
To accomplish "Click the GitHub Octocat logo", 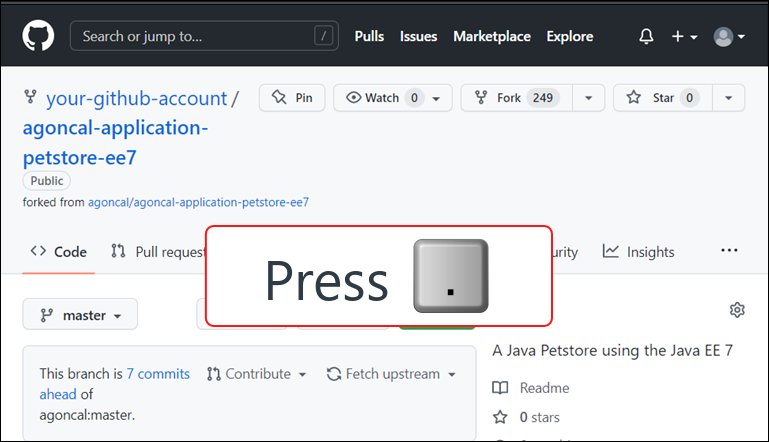I will 38,36.
